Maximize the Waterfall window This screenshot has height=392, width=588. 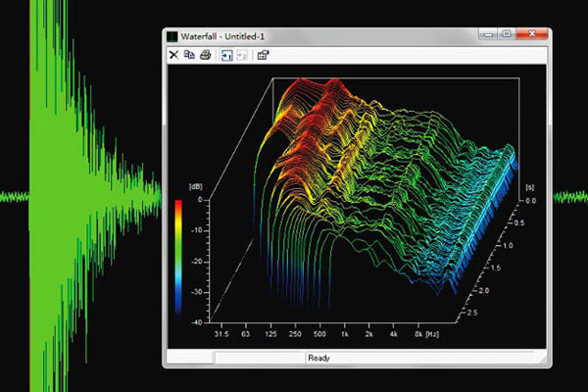[506, 34]
